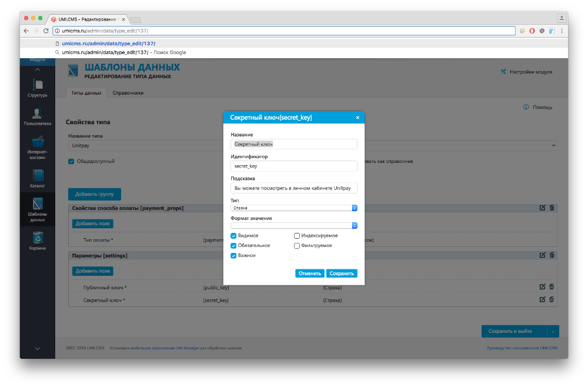Select the Типы данных tab

click(86, 93)
